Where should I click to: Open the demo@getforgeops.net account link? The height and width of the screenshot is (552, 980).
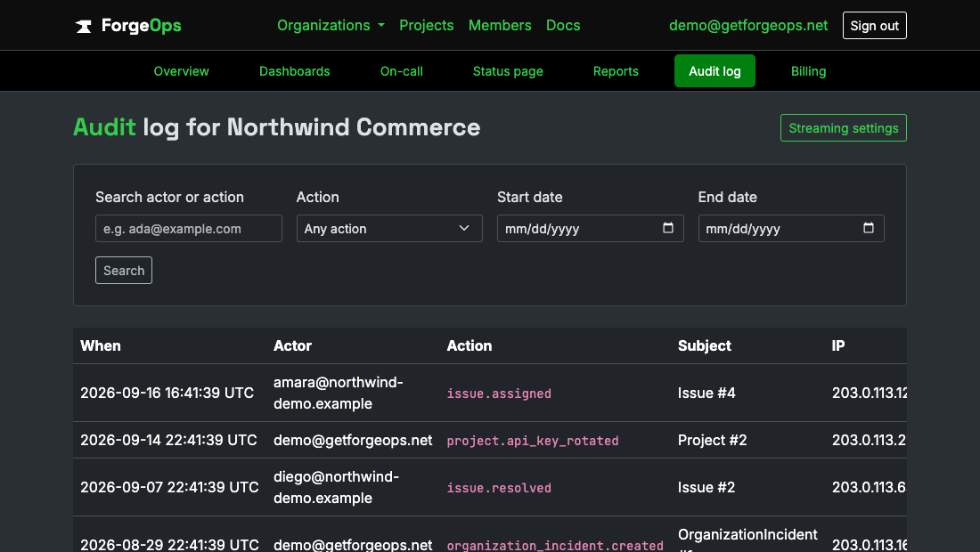click(x=748, y=26)
